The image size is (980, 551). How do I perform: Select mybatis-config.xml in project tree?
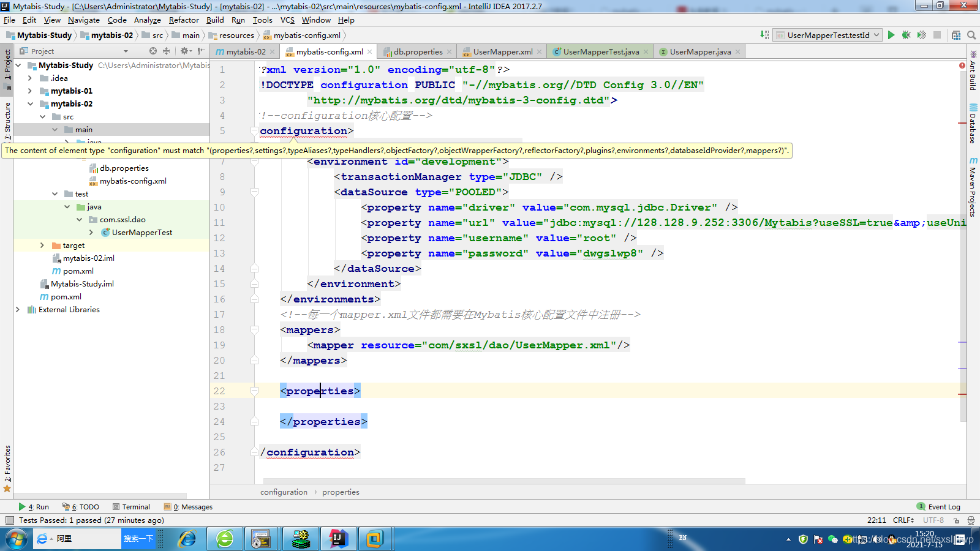[x=133, y=181]
